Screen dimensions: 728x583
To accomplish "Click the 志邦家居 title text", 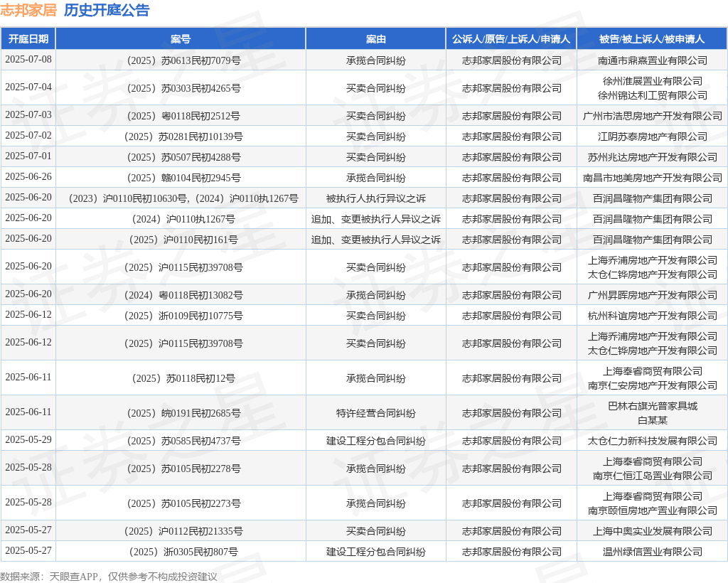I will pyautogui.click(x=28, y=10).
